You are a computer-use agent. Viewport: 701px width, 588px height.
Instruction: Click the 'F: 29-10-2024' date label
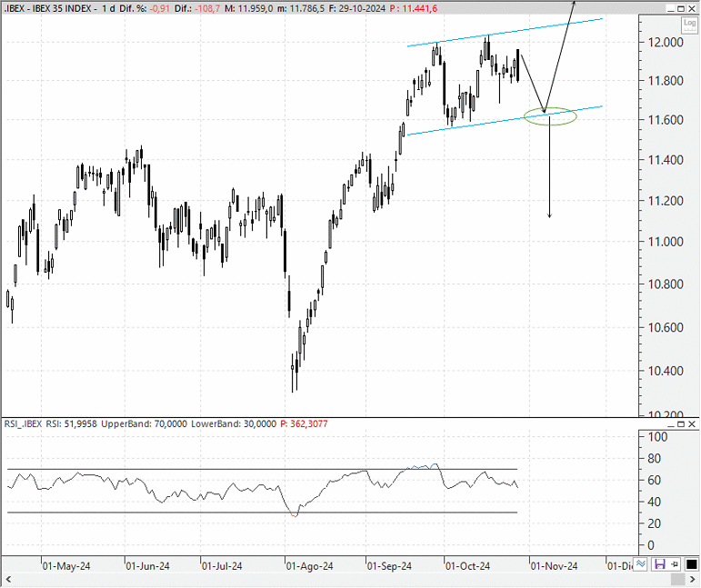tap(356, 8)
